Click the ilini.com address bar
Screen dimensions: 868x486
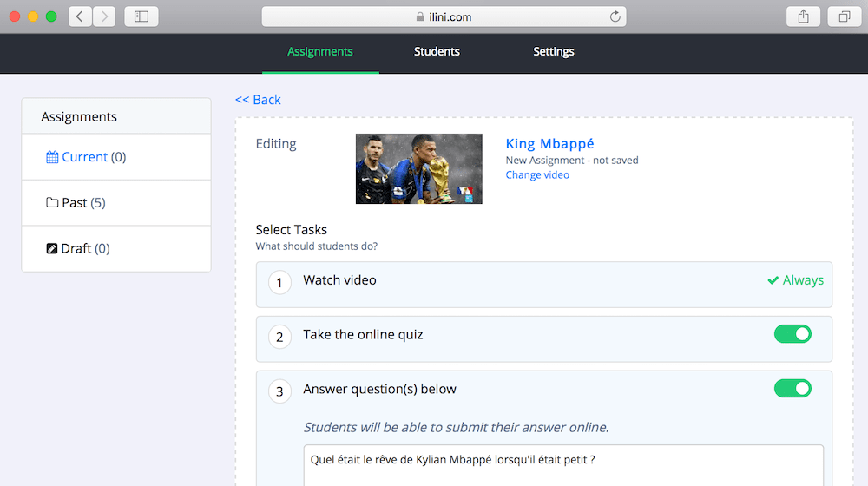tap(444, 16)
